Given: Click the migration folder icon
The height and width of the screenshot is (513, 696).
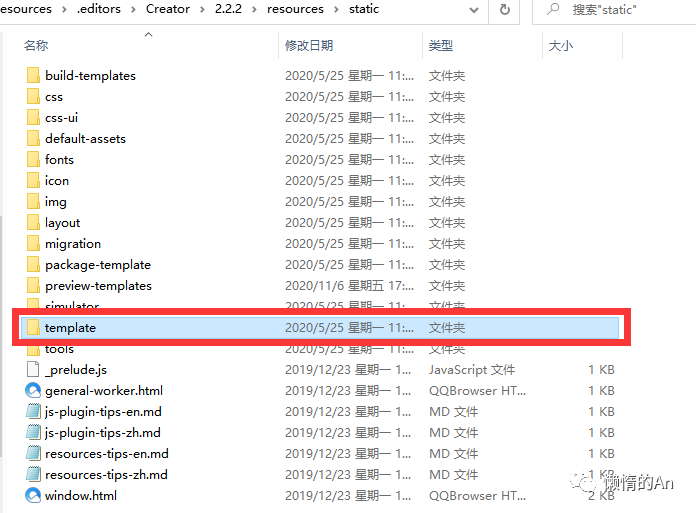Looking at the screenshot, I should 33,244.
